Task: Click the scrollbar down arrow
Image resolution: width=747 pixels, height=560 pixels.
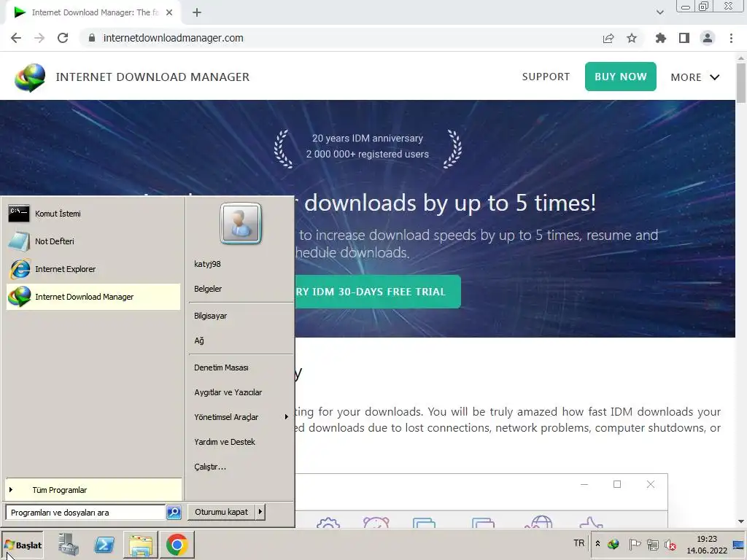Action: (741, 521)
